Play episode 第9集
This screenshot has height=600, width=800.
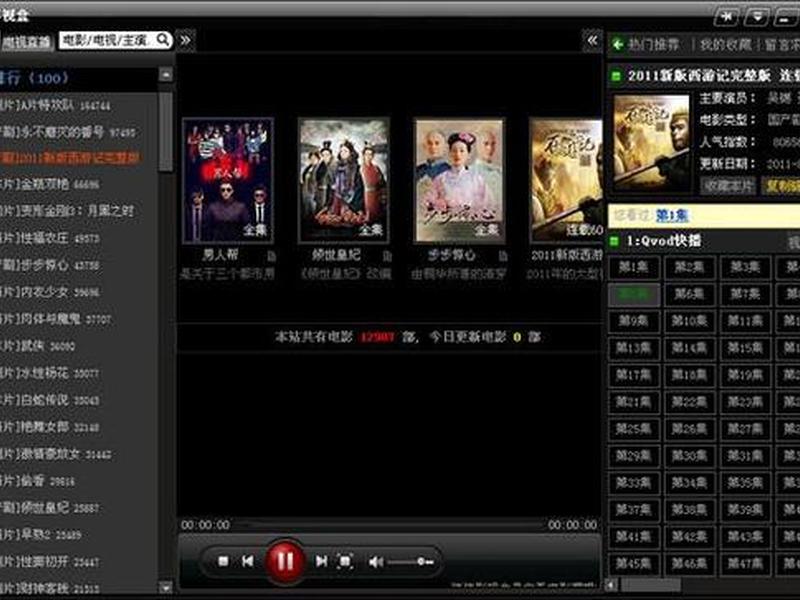(634, 321)
